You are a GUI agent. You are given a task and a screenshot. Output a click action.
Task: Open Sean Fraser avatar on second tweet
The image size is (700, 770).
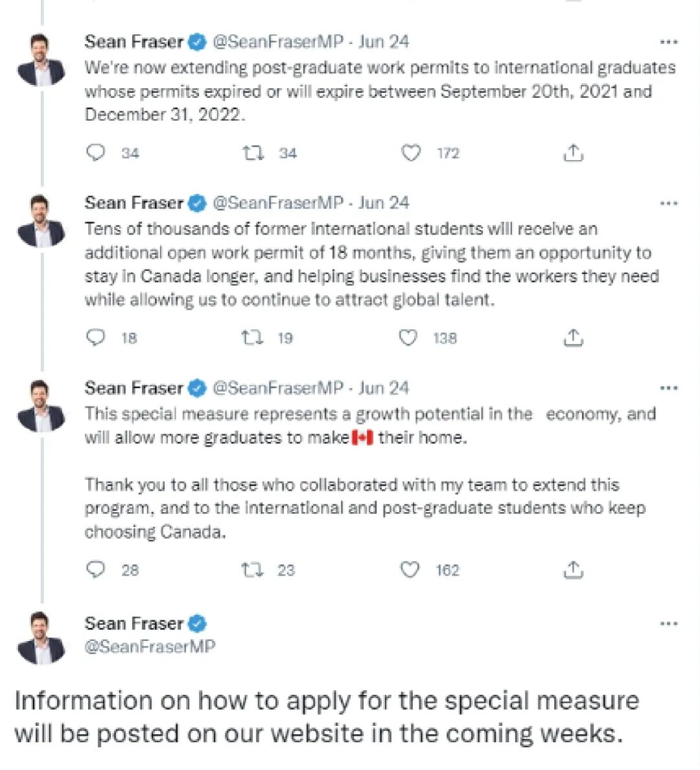pyautogui.click(x=41, y=220)
